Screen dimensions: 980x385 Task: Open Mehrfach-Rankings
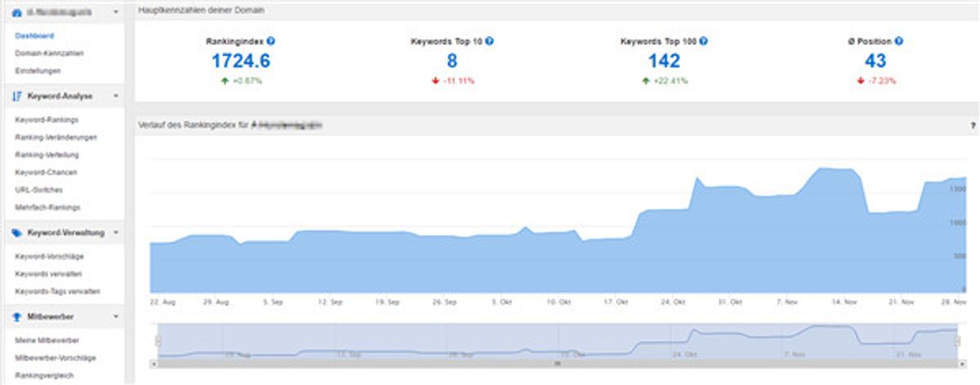[x=47, y=207]
